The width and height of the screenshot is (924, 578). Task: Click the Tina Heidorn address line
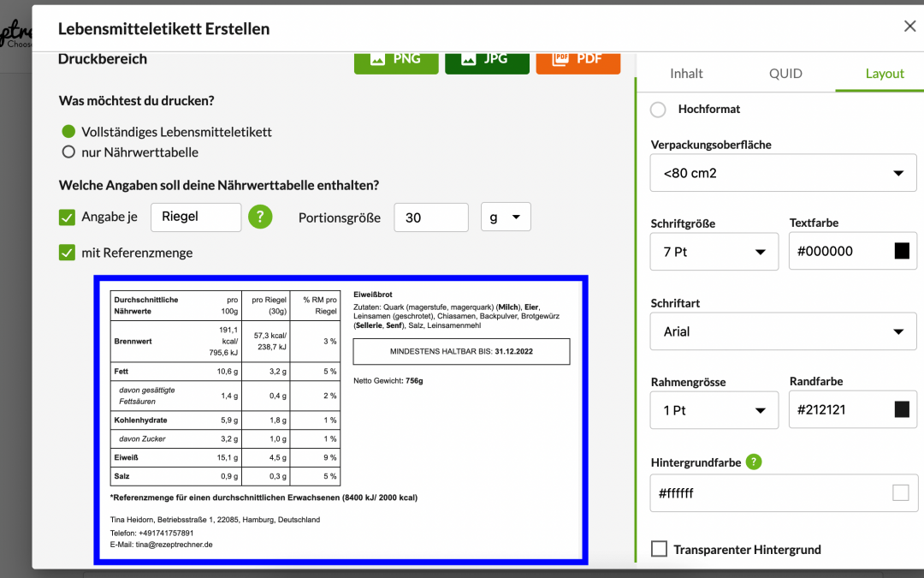pyautogui.click(x=215, y=521)
